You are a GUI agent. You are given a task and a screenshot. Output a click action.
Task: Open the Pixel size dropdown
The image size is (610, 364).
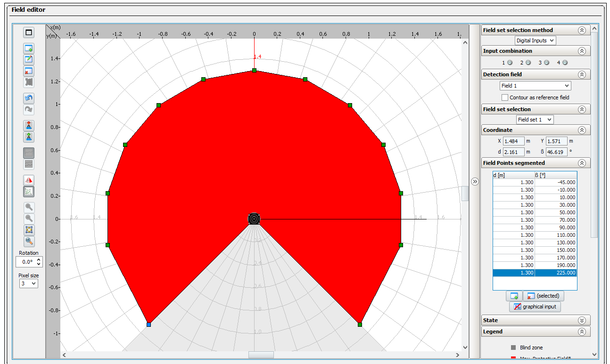click(28, 283)
